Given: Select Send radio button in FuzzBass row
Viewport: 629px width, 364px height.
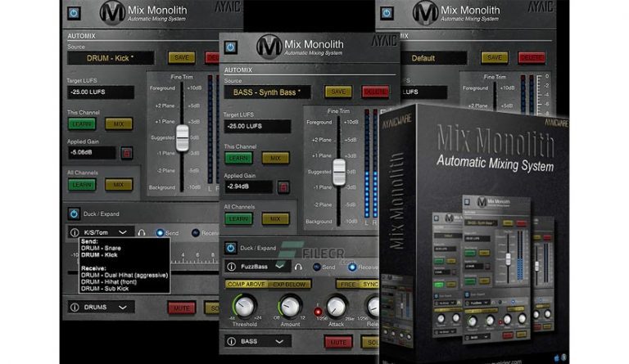Looking at the screenshot, I should pos(317,267).
